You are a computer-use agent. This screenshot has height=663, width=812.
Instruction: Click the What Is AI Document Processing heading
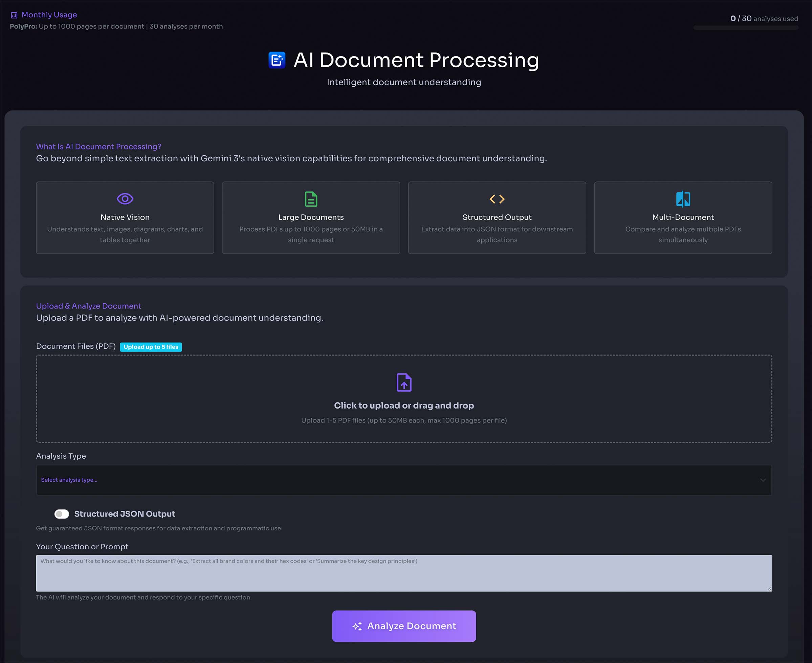point(98,146)
